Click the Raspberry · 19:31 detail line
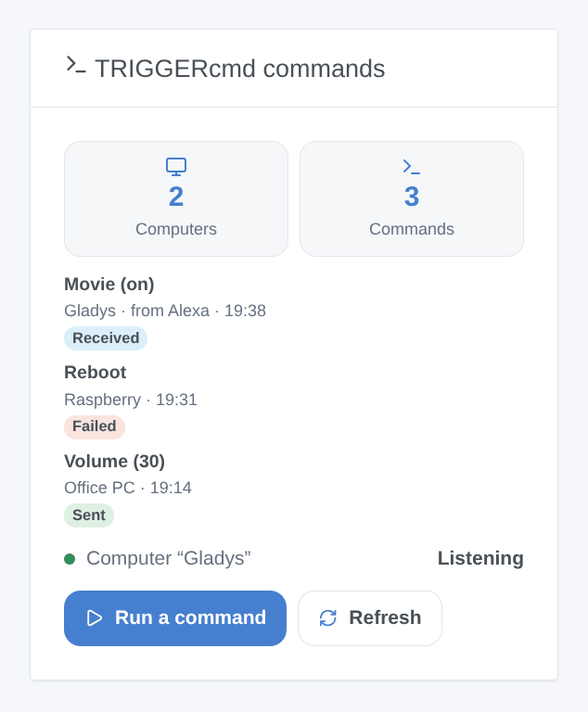Screen dimensions: 588x712 point(131,400)
